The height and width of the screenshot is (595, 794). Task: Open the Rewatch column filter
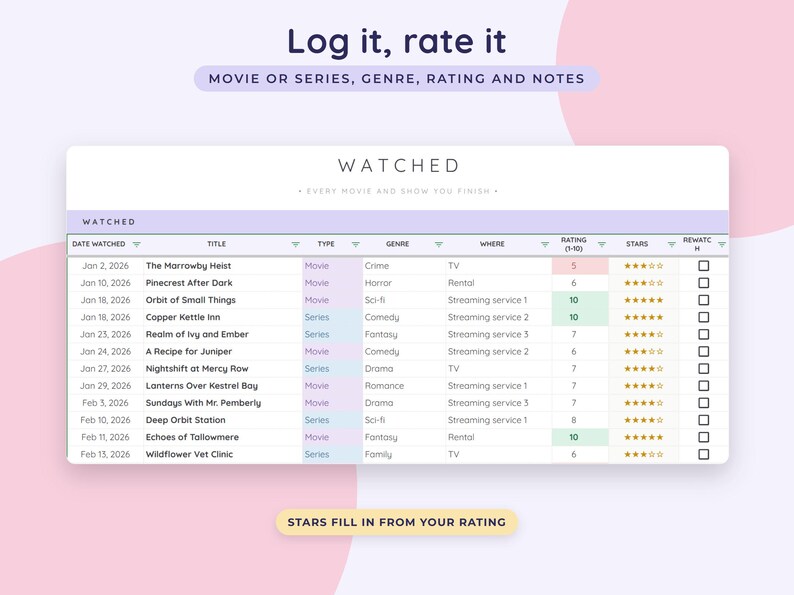(x=722, y=244)
